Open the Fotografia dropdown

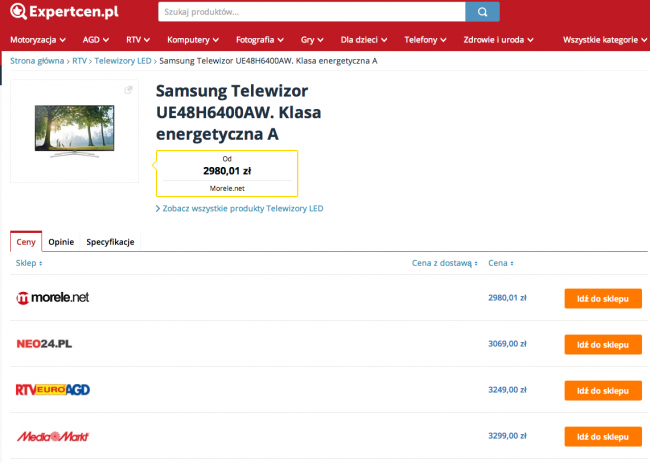click(x=260, y=40)
